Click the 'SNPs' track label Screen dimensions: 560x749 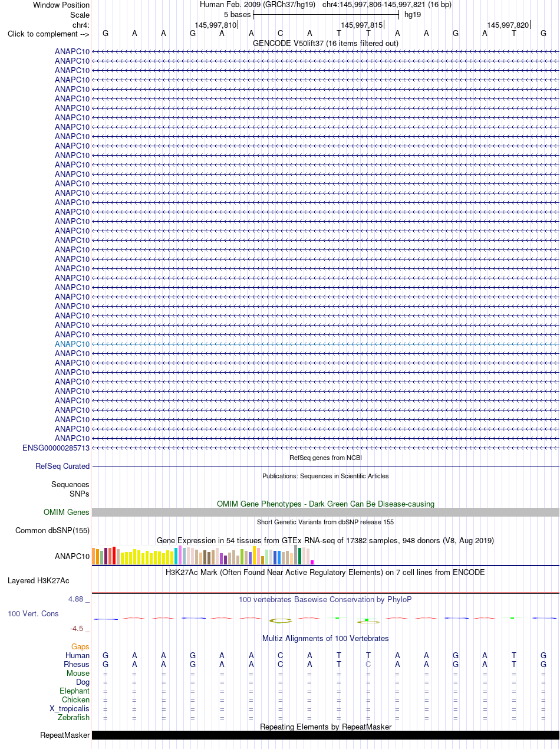pyautogui.click(x=80, y=494)
